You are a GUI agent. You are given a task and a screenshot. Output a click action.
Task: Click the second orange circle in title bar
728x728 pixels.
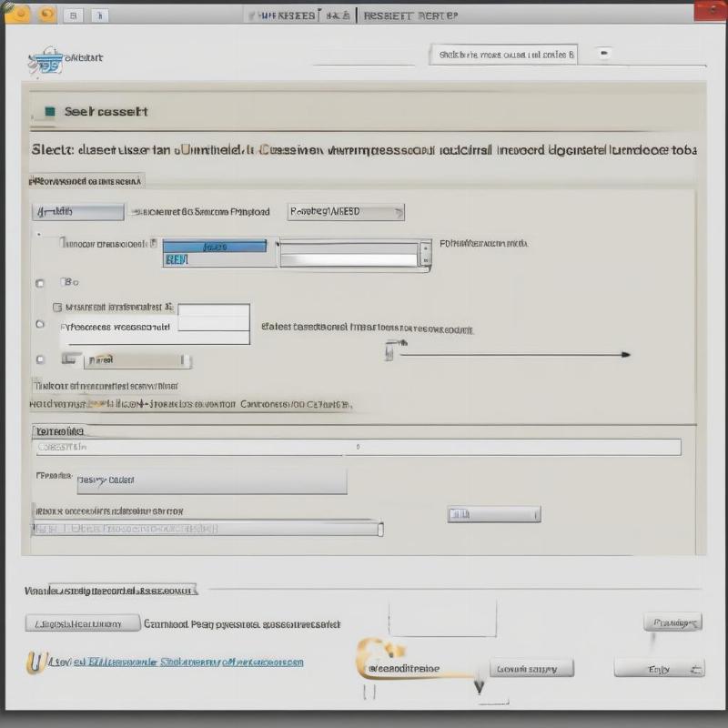[x=46, y=14]
